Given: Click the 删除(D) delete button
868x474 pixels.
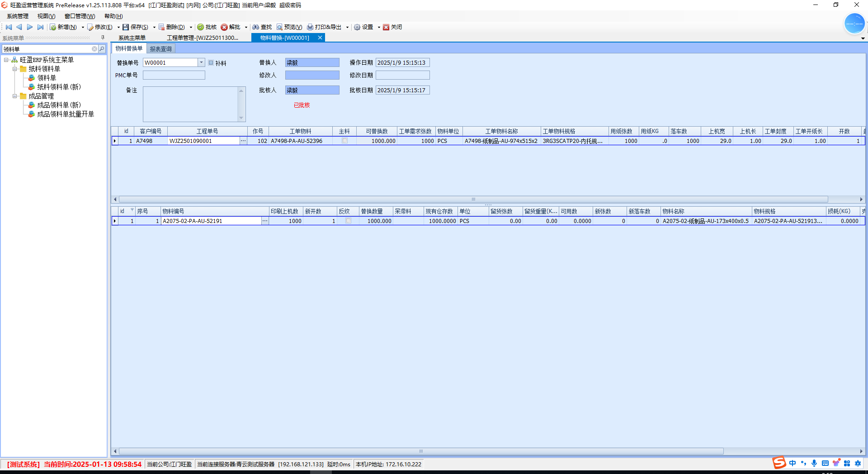Looking at the screenshot, I should coord(172,27).
